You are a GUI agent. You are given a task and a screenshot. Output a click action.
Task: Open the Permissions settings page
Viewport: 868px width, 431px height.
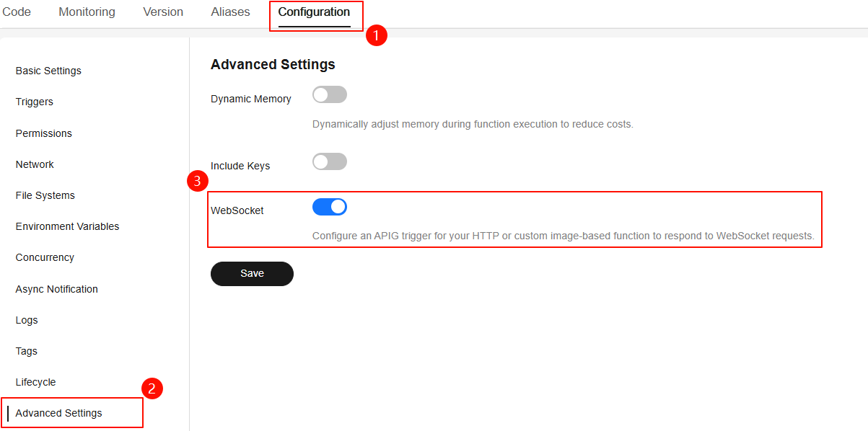[44, 133]
